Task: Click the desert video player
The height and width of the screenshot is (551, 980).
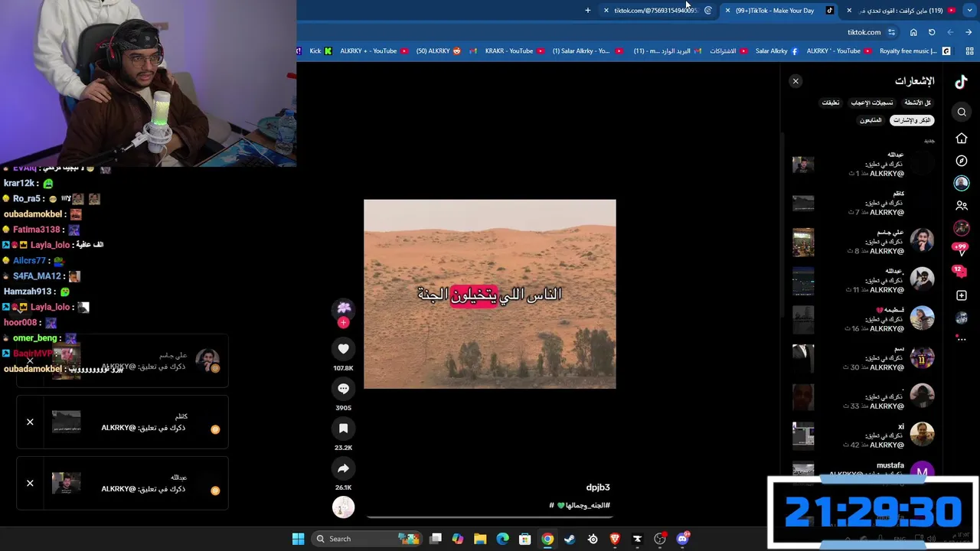Action: 490,294
